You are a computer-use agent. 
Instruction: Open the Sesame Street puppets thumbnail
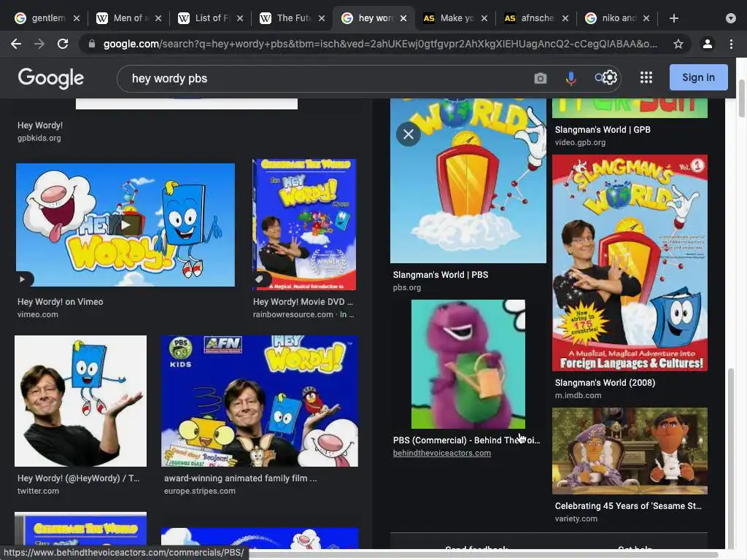pyautogui.click(x=630, y=451)
